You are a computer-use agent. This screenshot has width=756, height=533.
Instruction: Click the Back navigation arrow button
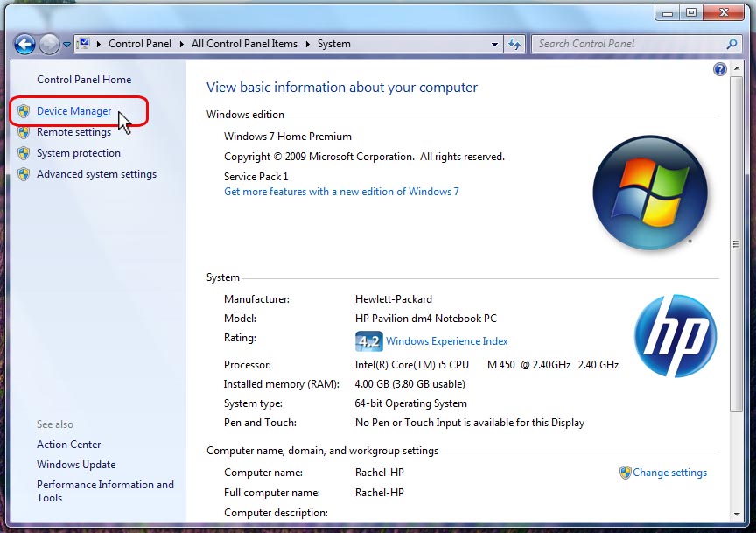click(x=24, y=45)
